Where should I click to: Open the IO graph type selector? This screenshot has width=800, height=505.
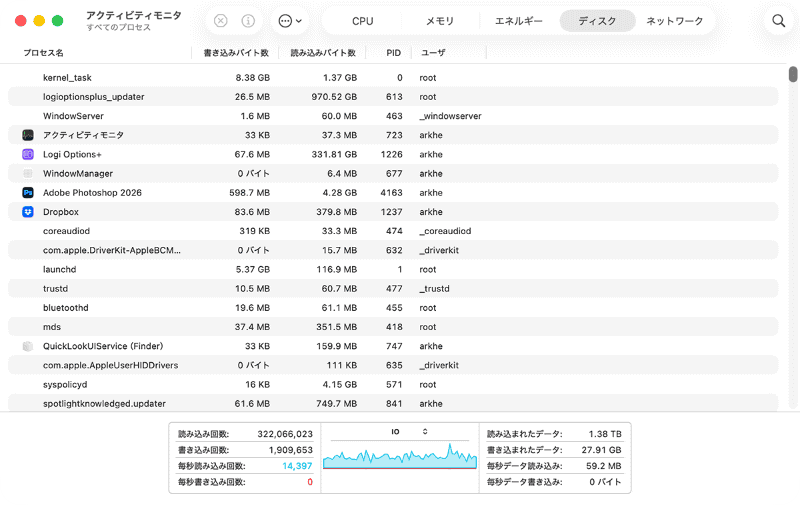pyautogui.click(x=409, y=432)
